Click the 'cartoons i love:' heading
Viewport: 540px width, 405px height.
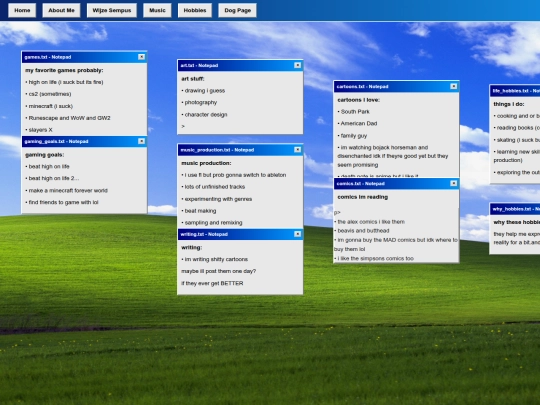(x=359, y=100)
